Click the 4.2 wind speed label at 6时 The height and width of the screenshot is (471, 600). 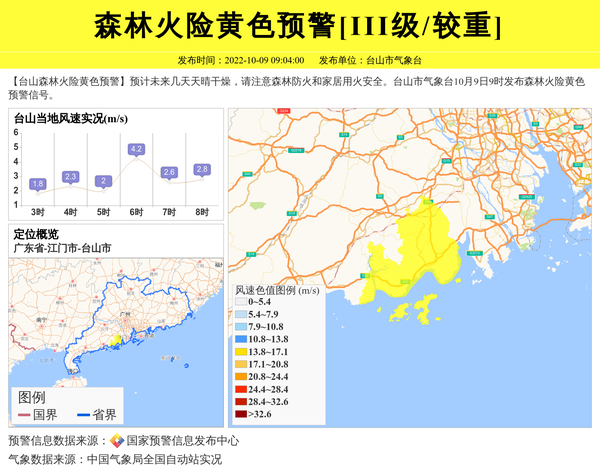136,150
